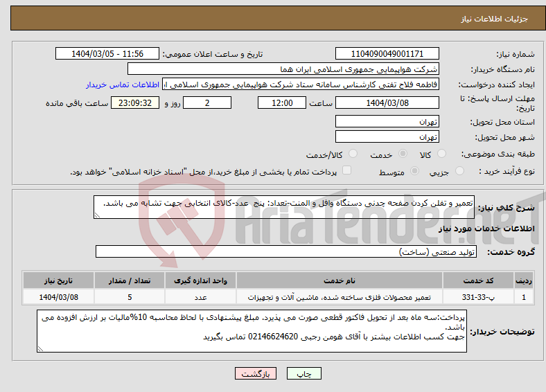Click the گروه خدمت field تولید صنعتی
This screenshot has height=392, width=546.
tap(286, 251)
